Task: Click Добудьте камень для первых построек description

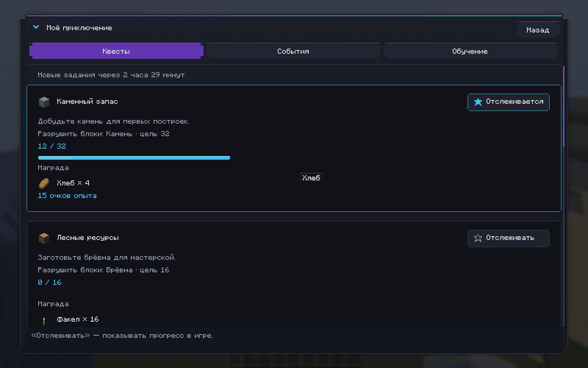Action: pos(114,121)
